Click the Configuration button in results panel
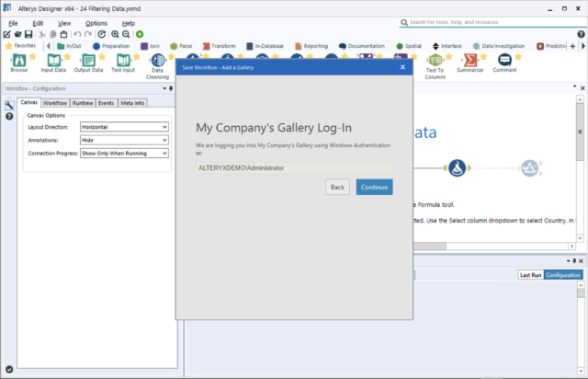 point(563,275)
